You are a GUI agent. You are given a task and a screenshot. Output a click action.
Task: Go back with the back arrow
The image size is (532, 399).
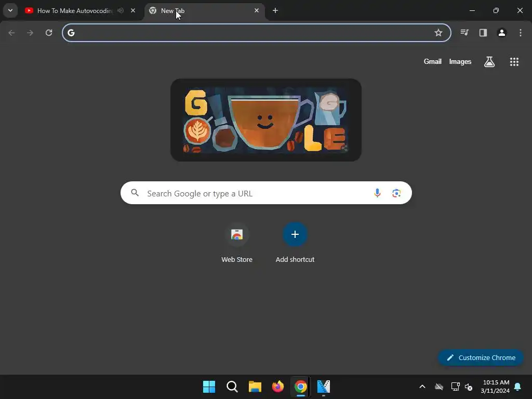click(11, 33)
